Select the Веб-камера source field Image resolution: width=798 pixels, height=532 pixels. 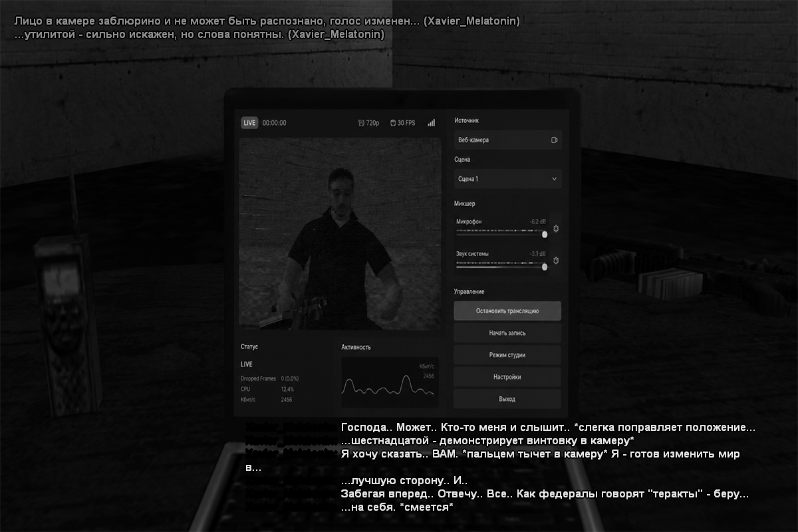507,140
